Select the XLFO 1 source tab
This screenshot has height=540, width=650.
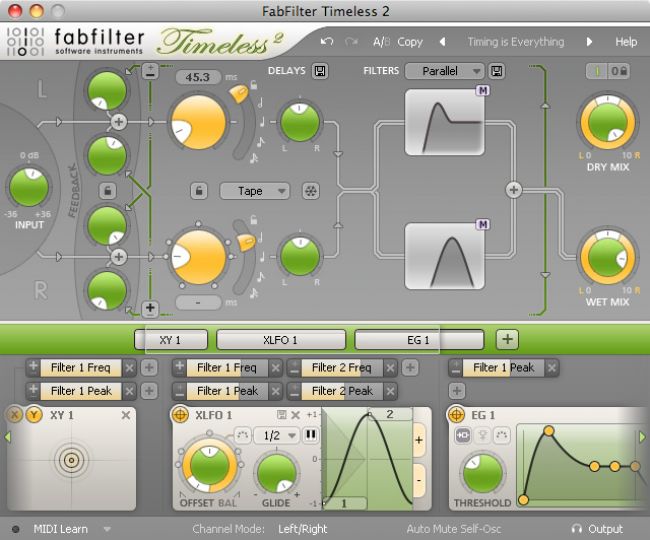click(280, 339)
